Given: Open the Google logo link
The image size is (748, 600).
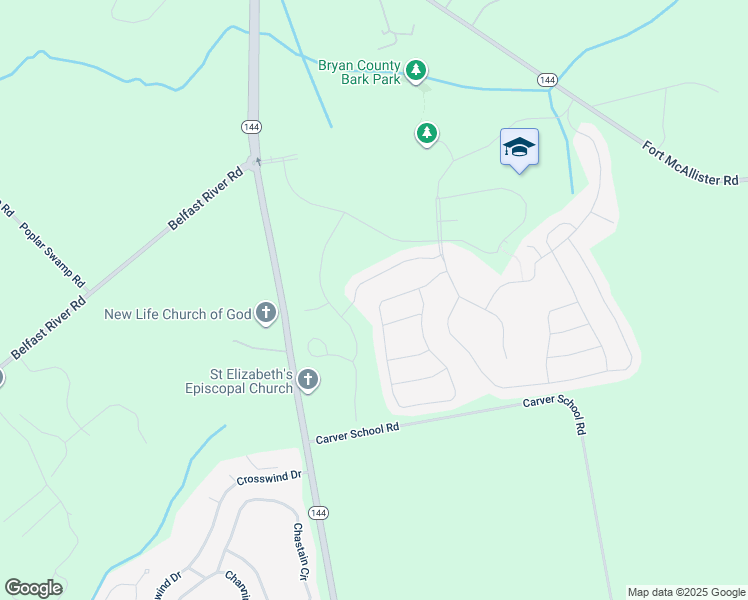Looking at the screenshot, I should tap(33, 588).
